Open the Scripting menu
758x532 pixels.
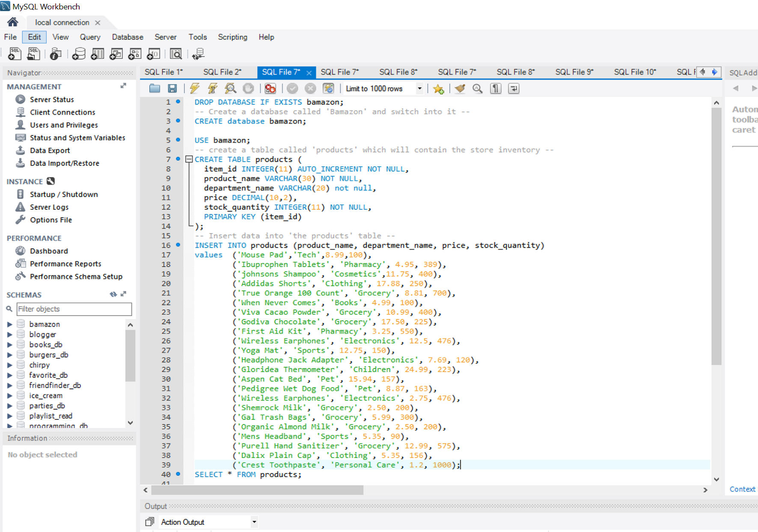(x=232, y=37)
